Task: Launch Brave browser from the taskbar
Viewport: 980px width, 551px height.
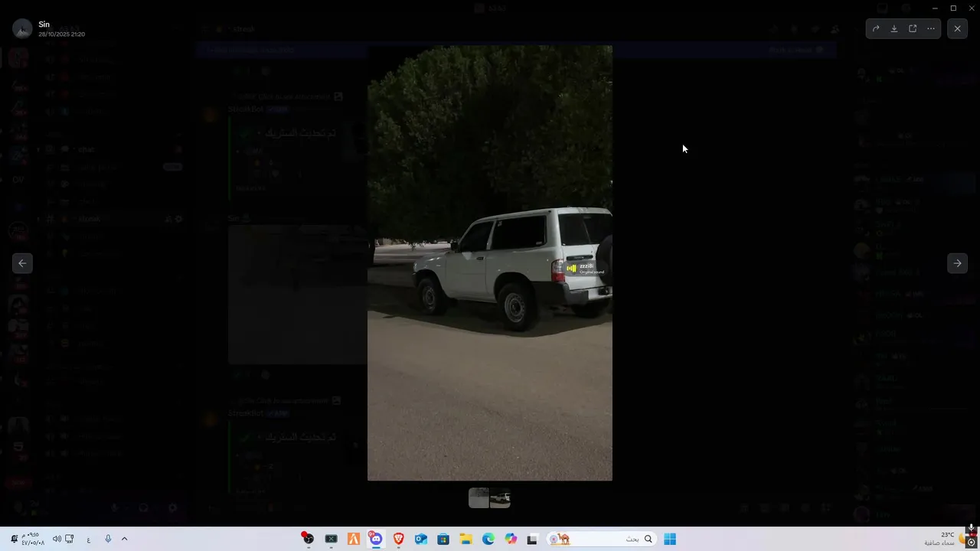Action: [x=398, y=539]
